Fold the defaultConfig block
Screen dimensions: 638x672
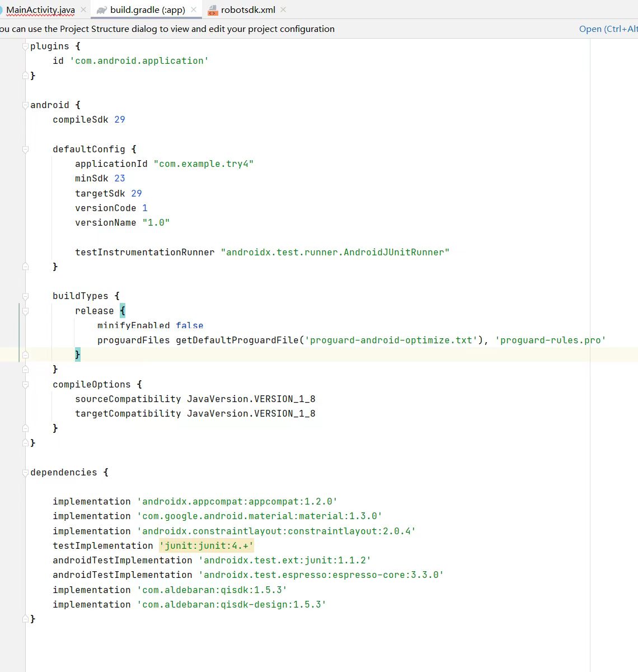25,150
